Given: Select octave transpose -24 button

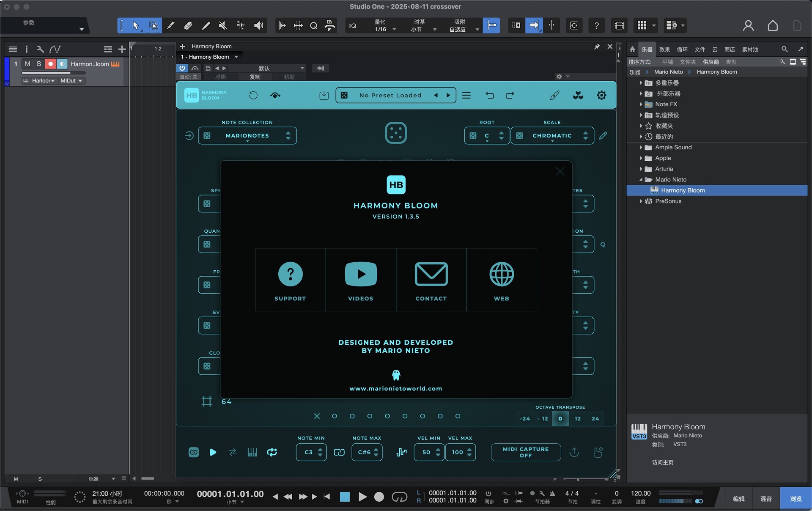Looking at the screenshot, I should (525, 418).
